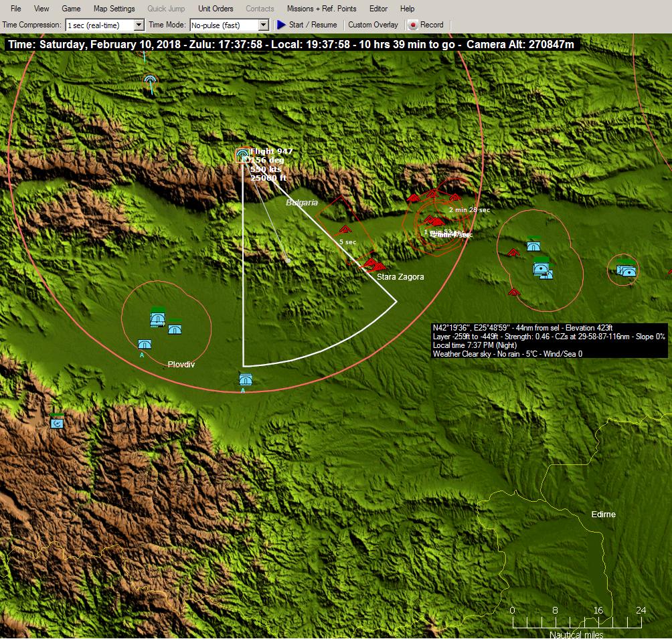Open the Unit Orders menu
Viewport: 672px width, 639px height.
(x=216, y=9)
